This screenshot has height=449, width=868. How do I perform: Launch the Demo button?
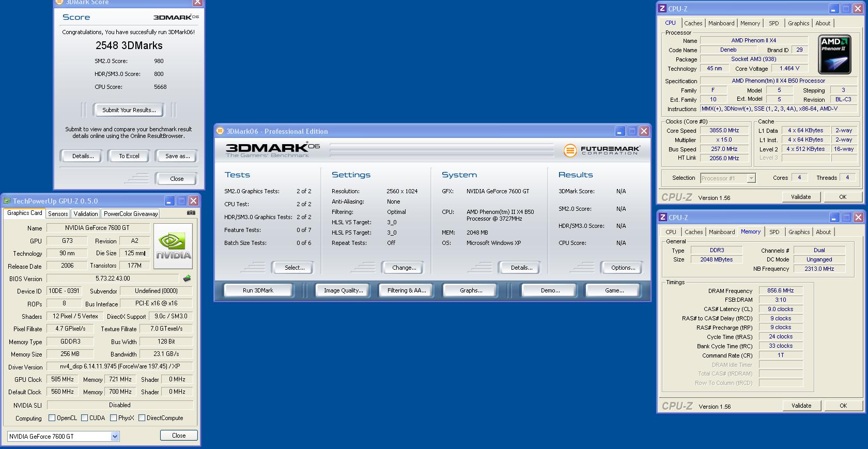coord(550,290)
